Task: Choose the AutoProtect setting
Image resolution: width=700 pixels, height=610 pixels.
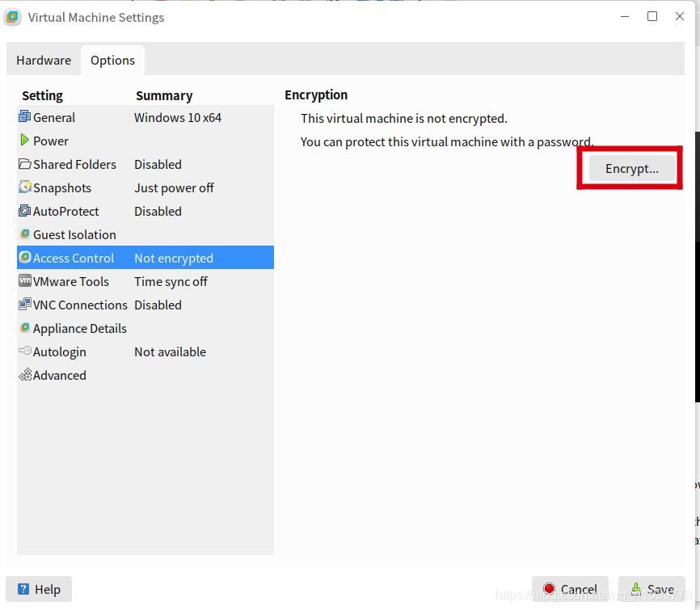Action: (145, 211)
